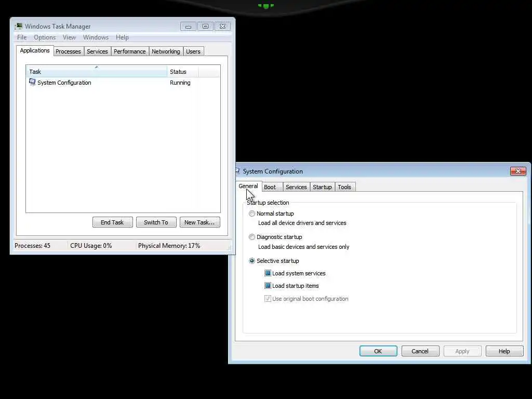
Task: Click the green indicator at top of screen
Action: click(265, 6)
